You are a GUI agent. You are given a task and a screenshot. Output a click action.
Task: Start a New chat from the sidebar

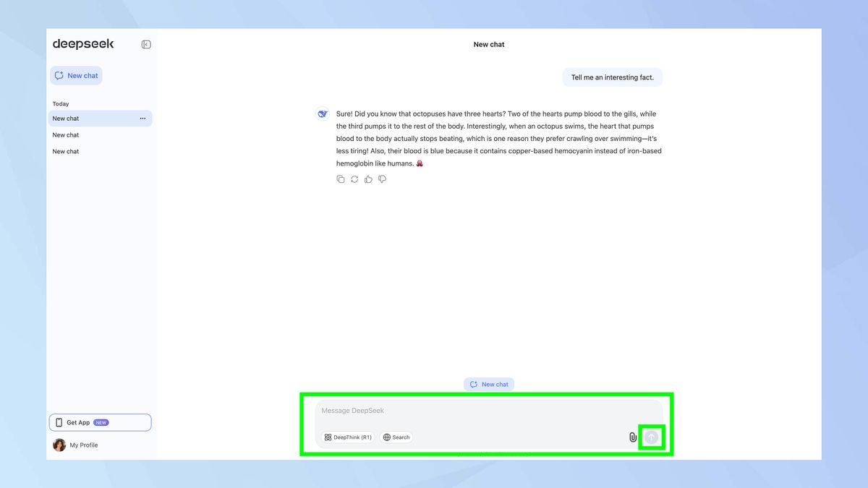pyautogui.click(x=76, y=75)
